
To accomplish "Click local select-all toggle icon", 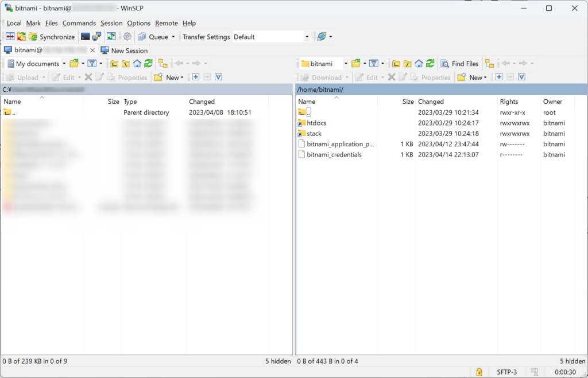I will [219, 77].
